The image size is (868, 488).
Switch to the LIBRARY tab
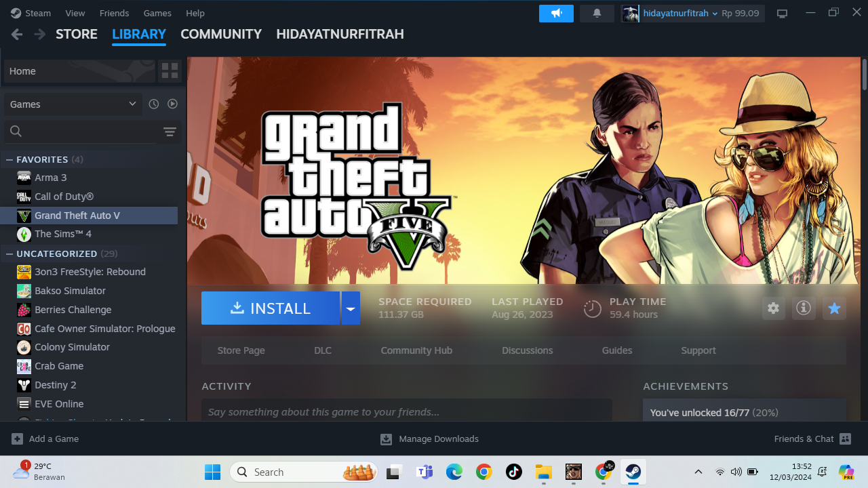[x=139, y=34]
